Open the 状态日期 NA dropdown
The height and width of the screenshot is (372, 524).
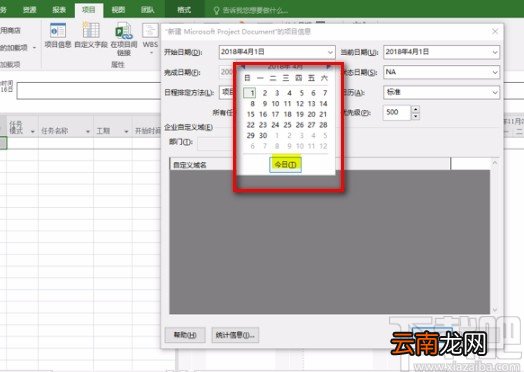(495, 72)
